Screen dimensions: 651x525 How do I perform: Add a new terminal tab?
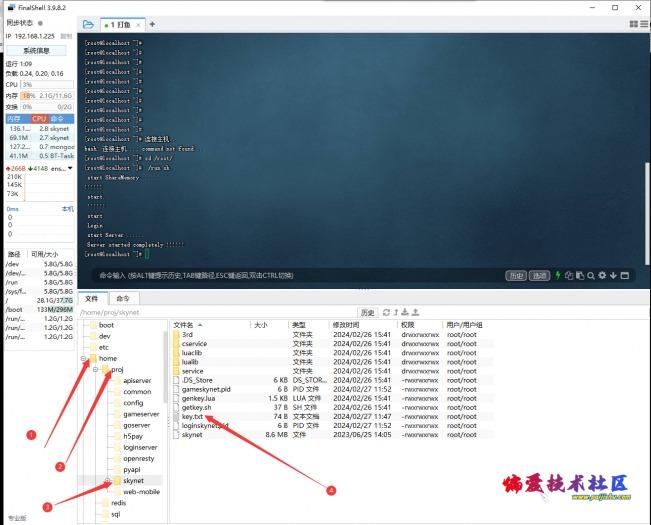[152, 24]
